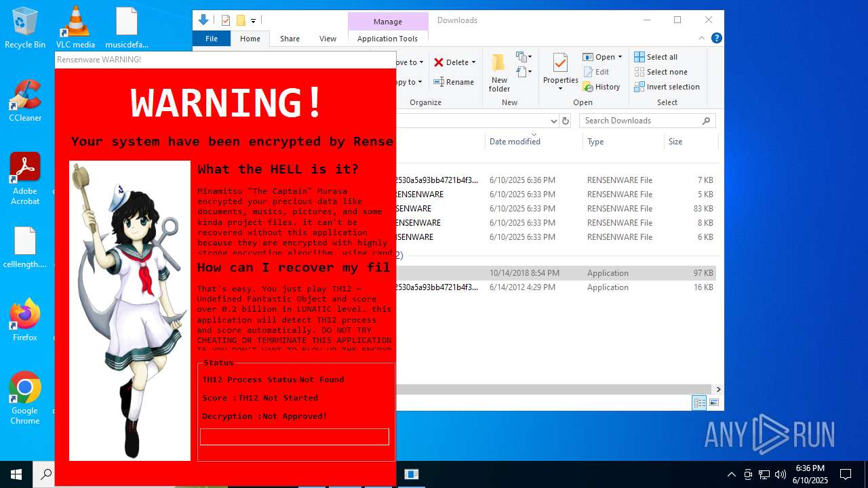Refresh the Downloads folder address bar
This screenshot has width=868, height=488.
[565, 121]
